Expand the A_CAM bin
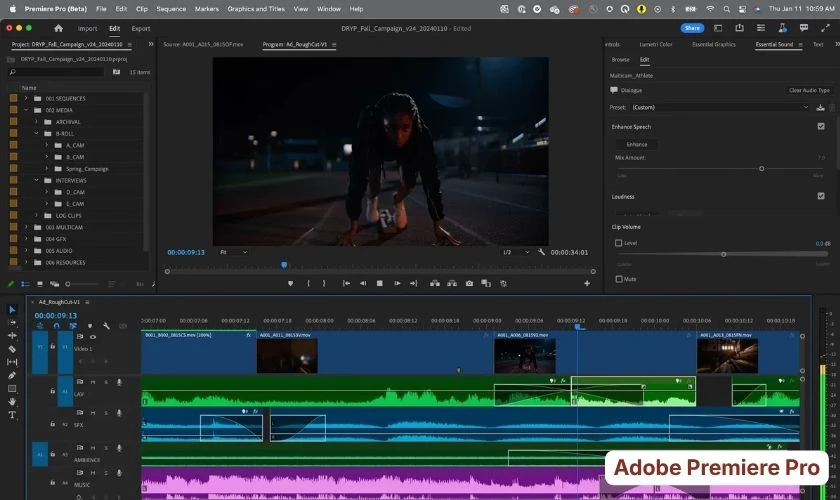This screenshot has height=500, width=840. (47, 145)
